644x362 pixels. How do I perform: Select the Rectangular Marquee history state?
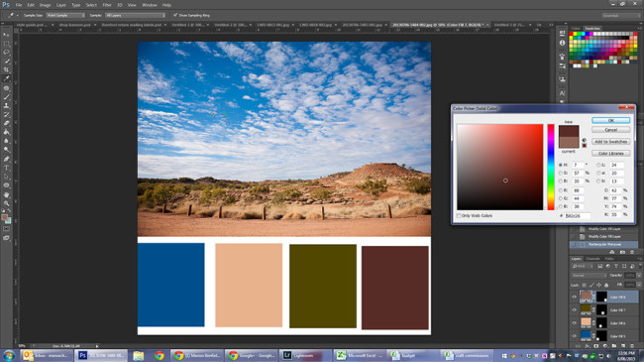click(x=603, y=244)
